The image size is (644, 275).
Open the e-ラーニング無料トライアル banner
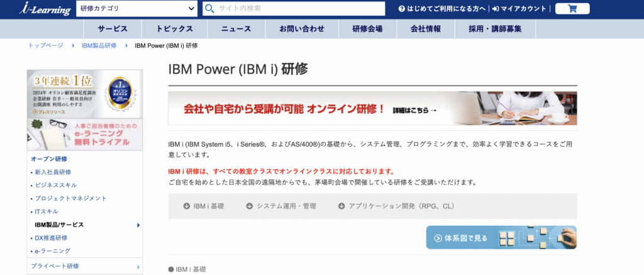point(85,135)
